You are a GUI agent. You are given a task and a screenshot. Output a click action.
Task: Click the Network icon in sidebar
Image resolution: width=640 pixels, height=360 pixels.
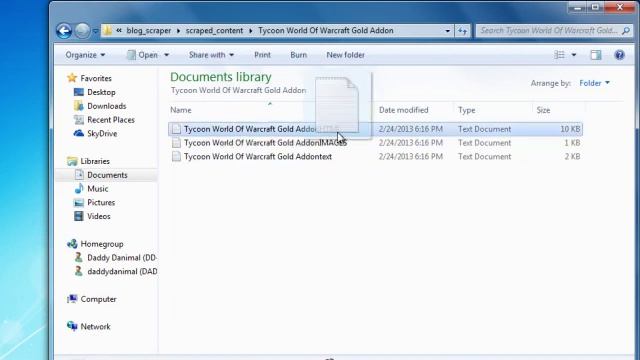pyautogui.click(x=72, y=326)
